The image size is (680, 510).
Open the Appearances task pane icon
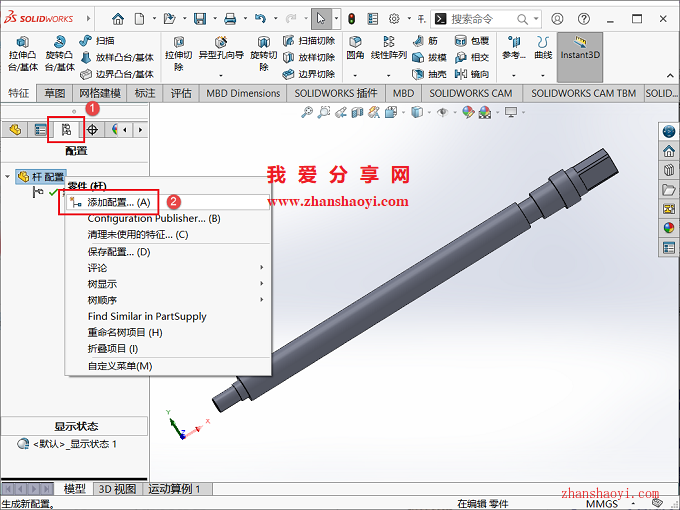point(669,227)
